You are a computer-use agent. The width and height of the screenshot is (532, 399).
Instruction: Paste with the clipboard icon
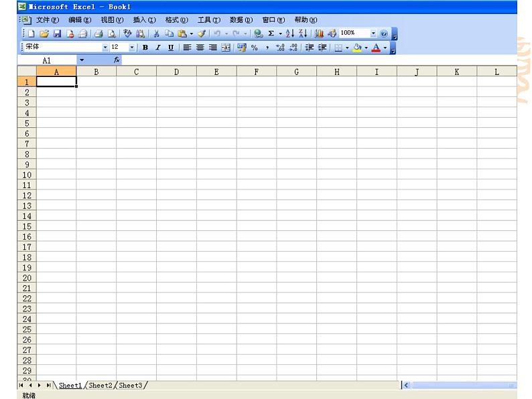pos(182,33)
